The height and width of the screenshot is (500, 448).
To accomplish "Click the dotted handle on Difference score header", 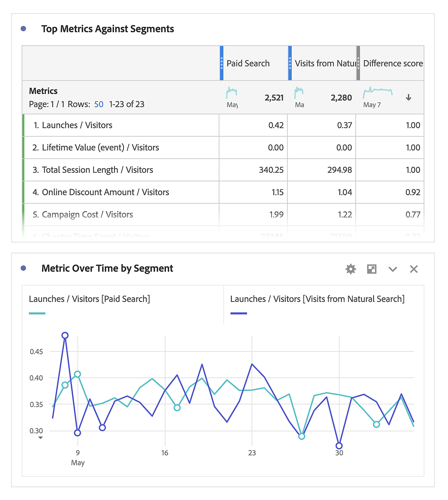I will tap(358, 63).
